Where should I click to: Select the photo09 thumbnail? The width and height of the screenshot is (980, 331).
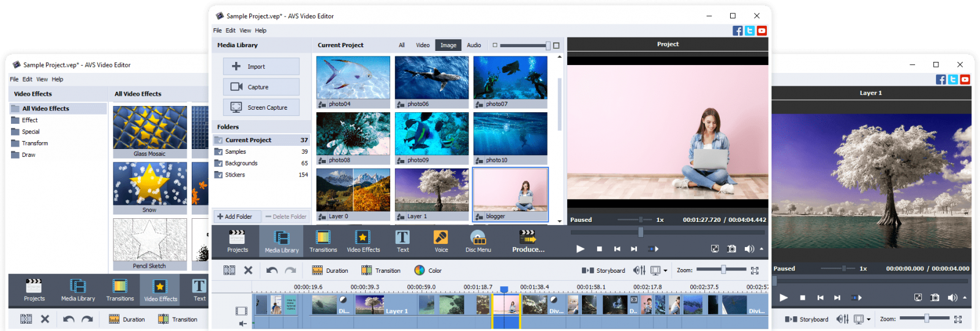pos(431,135)
